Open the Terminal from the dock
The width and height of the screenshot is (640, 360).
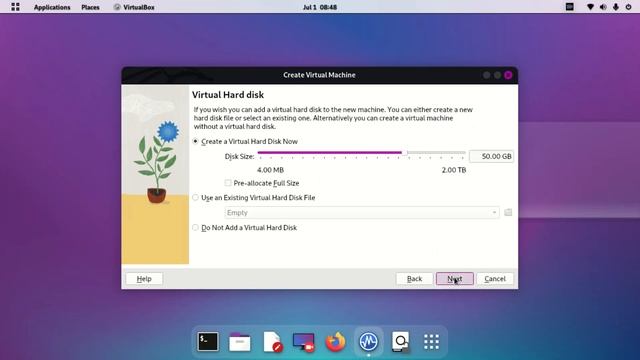pos(208,342)
